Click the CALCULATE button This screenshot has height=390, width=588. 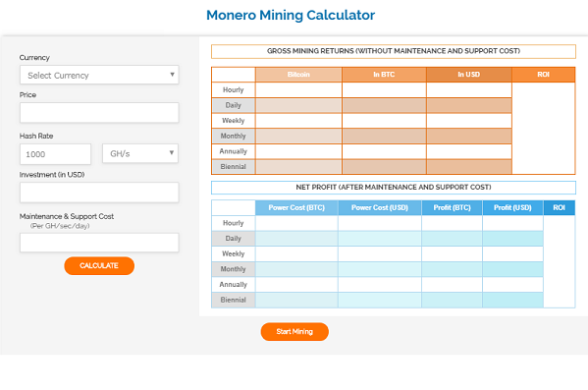99,266
